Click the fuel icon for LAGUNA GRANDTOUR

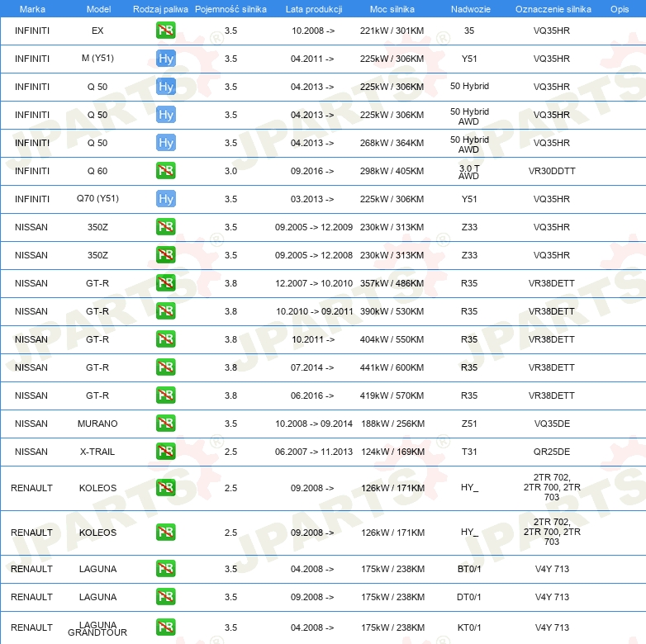pos(165,627)
